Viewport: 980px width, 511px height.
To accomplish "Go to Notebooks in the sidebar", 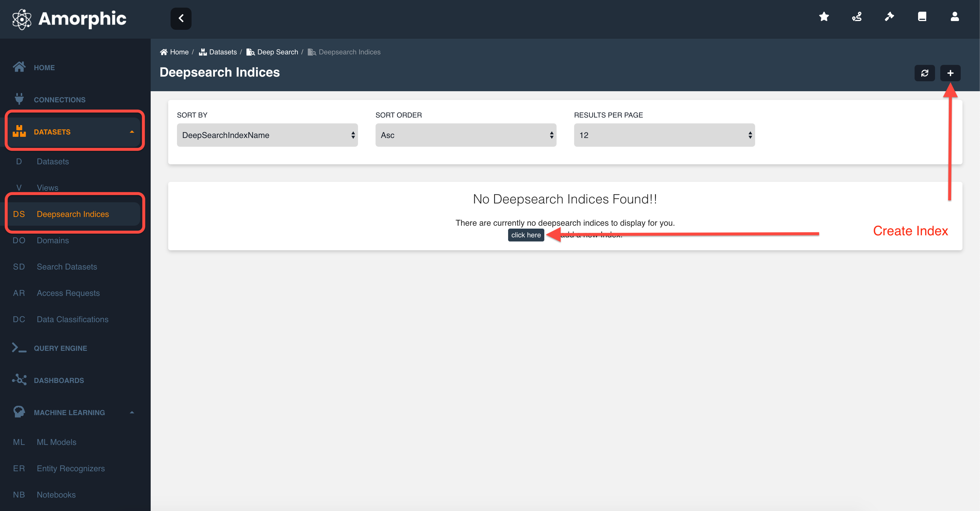I will point(56,494).
